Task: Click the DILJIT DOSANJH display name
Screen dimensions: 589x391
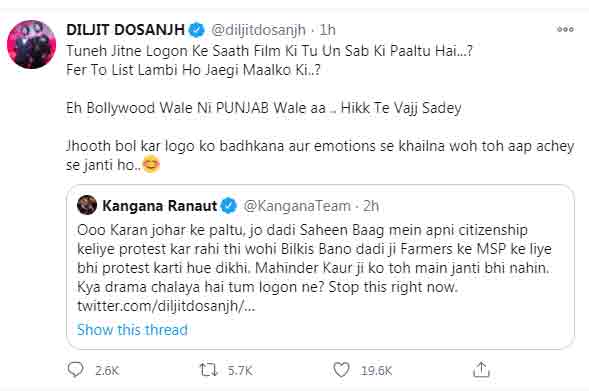Action: [x=125, y=30]
